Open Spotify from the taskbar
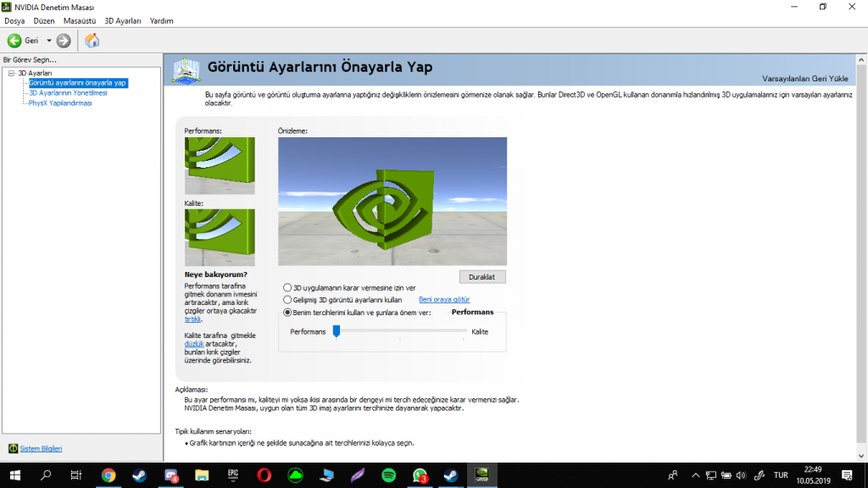This screenshot has width=868, height=488. tap(388, 475)
